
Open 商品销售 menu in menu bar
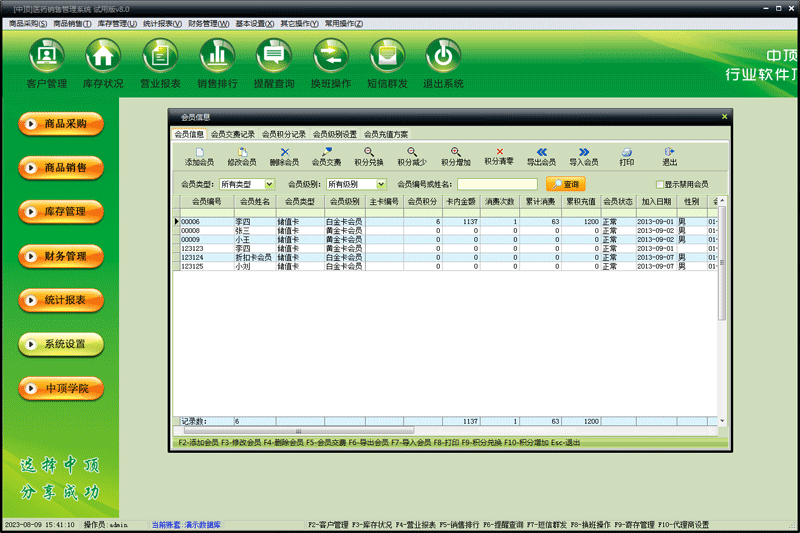coord(72,23)
